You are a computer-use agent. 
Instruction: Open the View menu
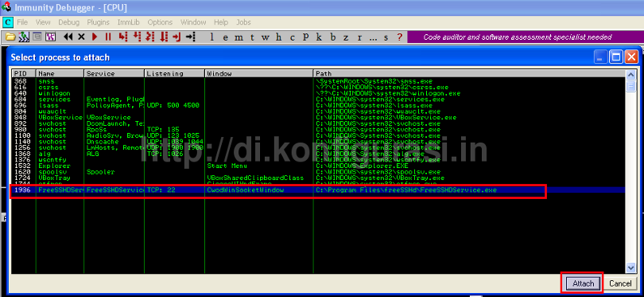coord(43,22)
